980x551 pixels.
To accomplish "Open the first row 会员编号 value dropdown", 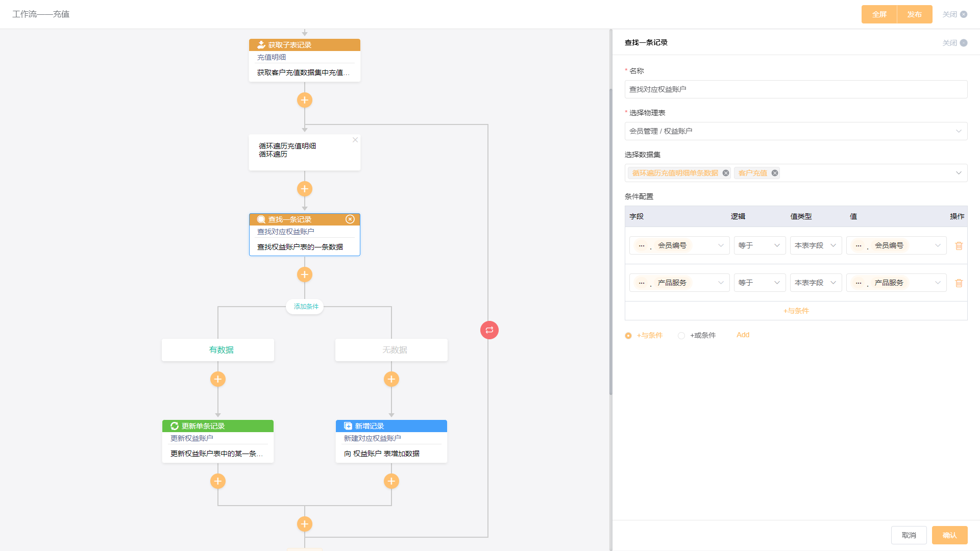I will 896,245.
